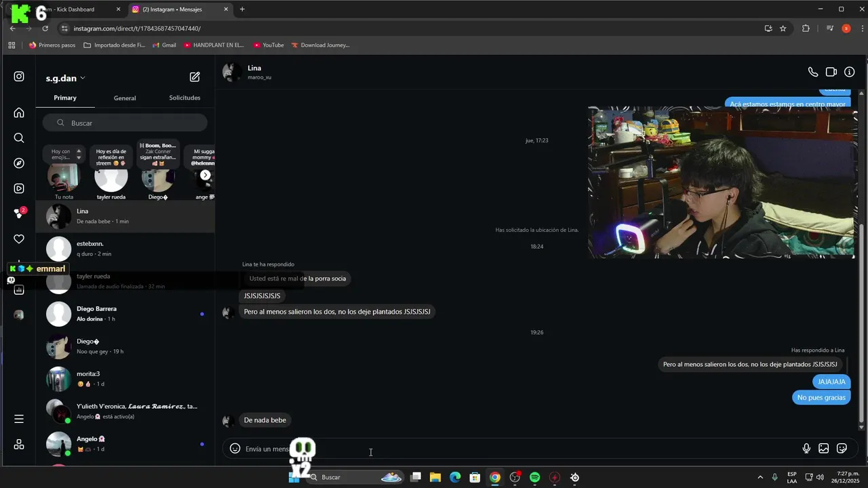
Task: Open the Primeros pasos bookmark
Action: [x=52, y=45]
